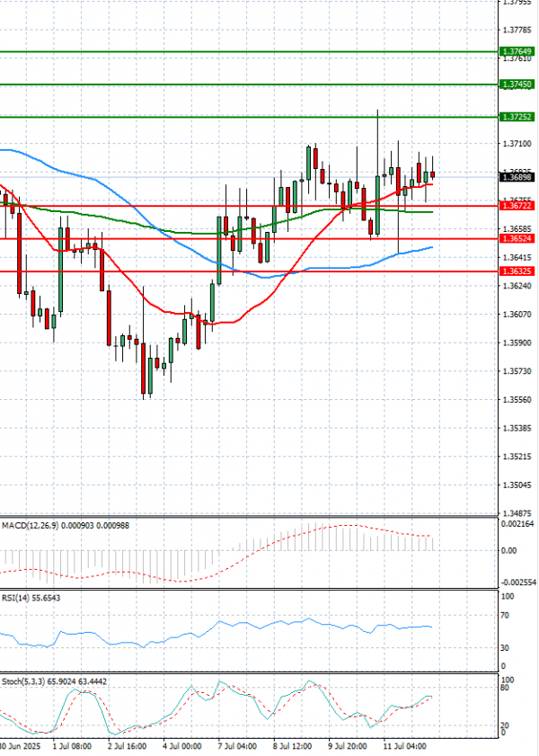The height and width of the screenshot is (756, 539).
Task: Select the green 1.37252 resistance price label
Action: [x=517, y=117]
